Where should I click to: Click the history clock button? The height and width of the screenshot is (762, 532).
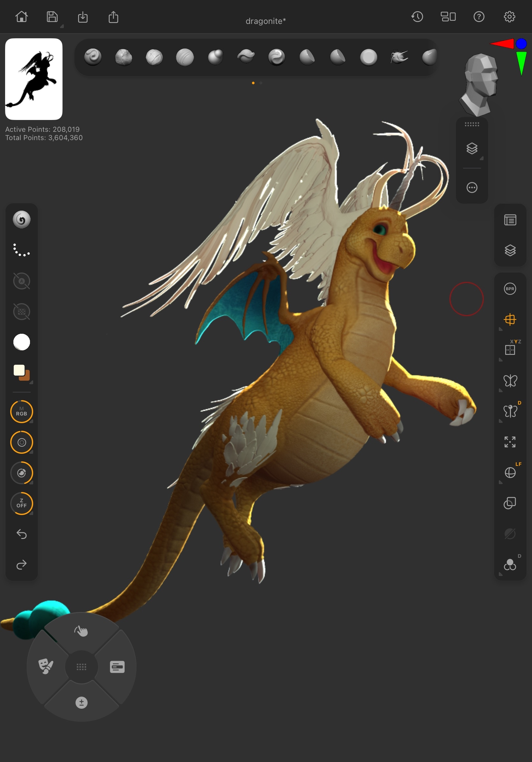pyautogui.click(x=417, y=17)
